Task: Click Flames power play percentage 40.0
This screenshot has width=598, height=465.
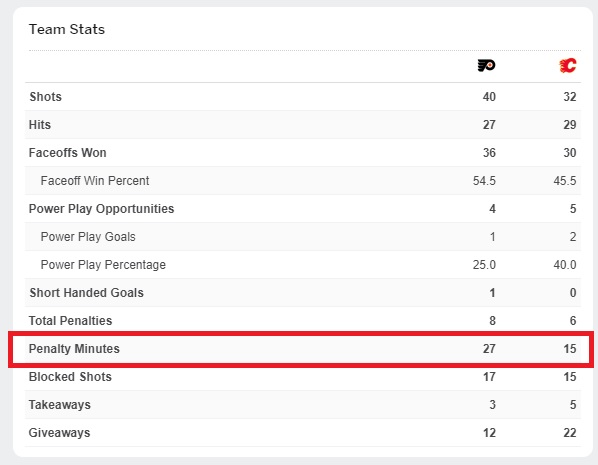Action: 565,265
